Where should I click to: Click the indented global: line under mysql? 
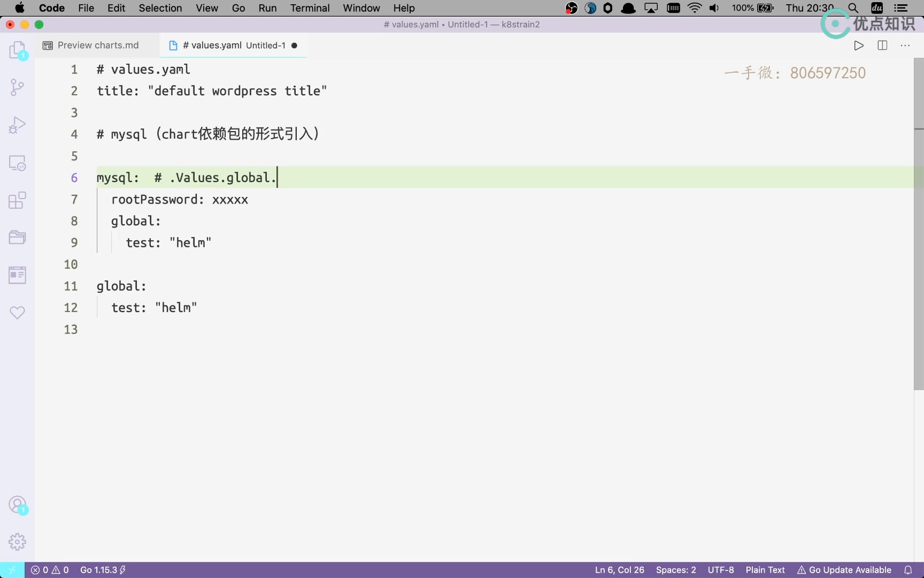click(136, 221)
